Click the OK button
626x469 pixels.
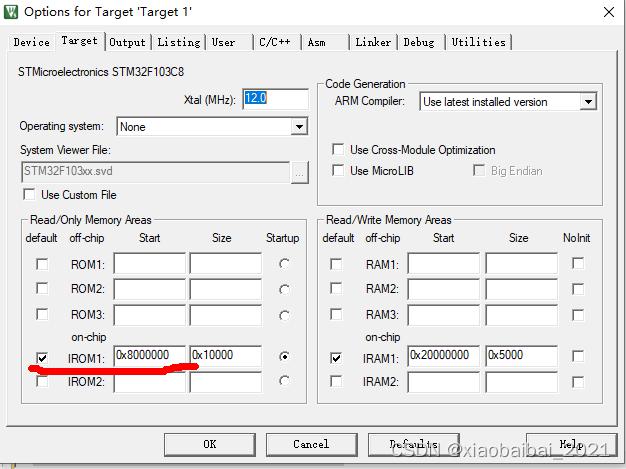pyautogui.click(x=210, y=444)
